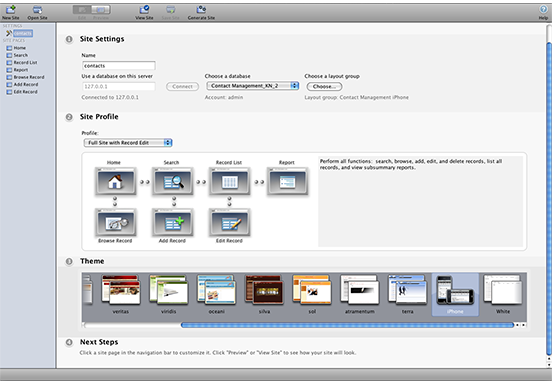
Task: Click the Connect button
Action: (182, 86)
